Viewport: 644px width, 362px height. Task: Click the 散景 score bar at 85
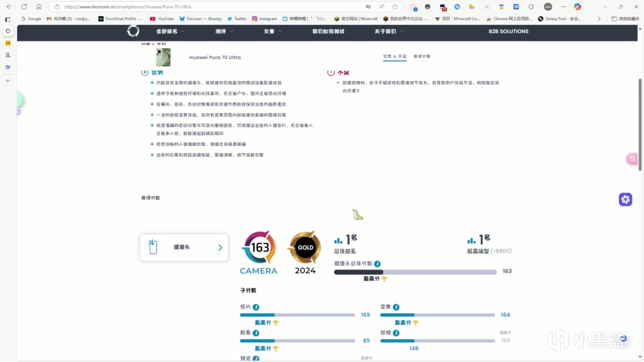(x=297, y=340)
